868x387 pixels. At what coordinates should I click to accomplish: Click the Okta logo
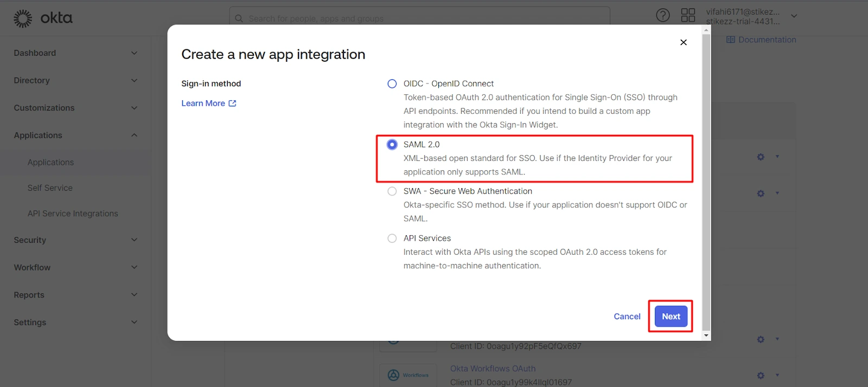[43, 18]
